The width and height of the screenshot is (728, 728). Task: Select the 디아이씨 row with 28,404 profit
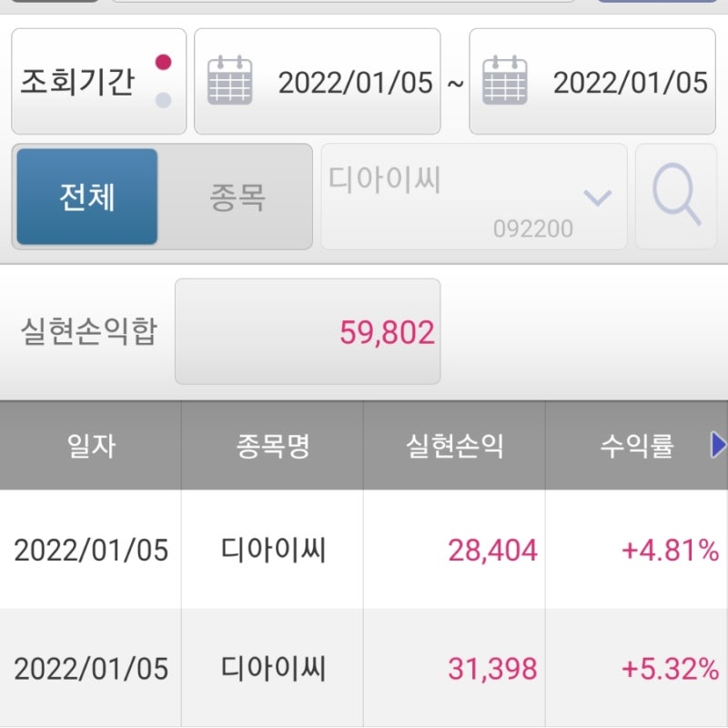click(364, 550)
